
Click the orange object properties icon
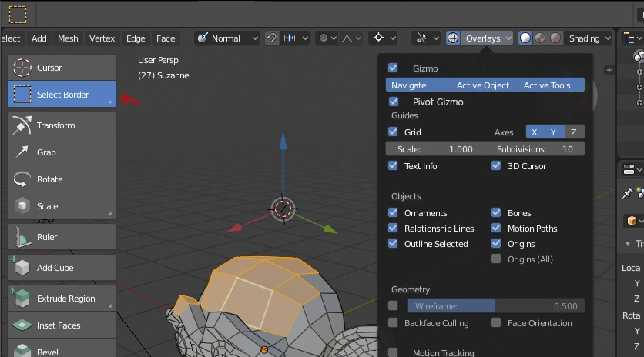(x=632, y=221)
